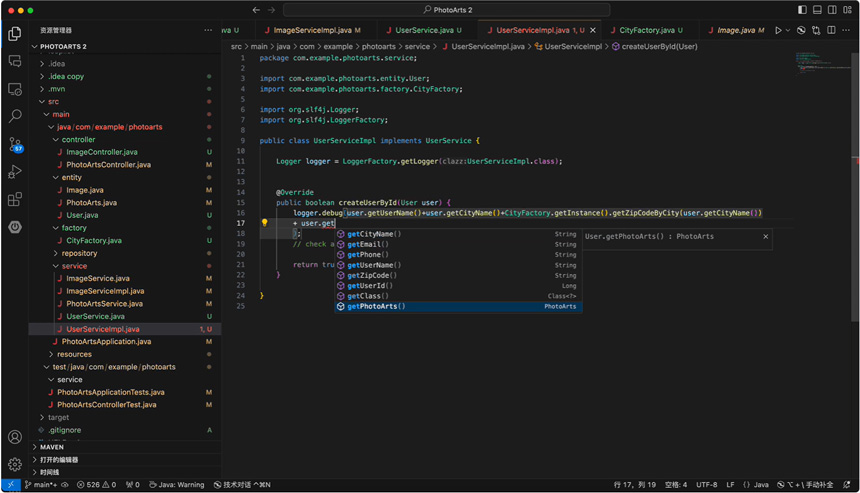Open Source Control with 57 badge
This screenshot has width=860, height=493.
[x=15, y=145]
